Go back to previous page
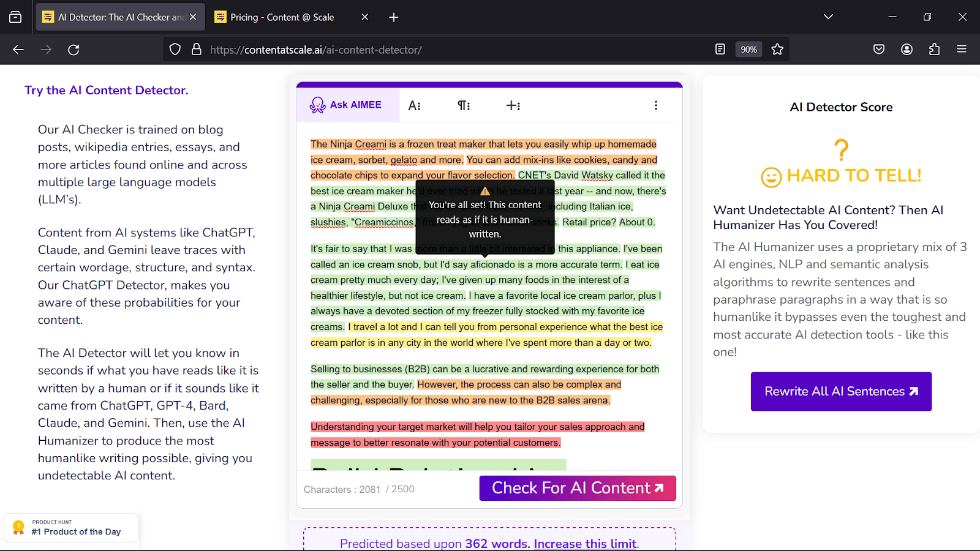The width and height of the screenshot is (980, 551). (x=18, y=50)
